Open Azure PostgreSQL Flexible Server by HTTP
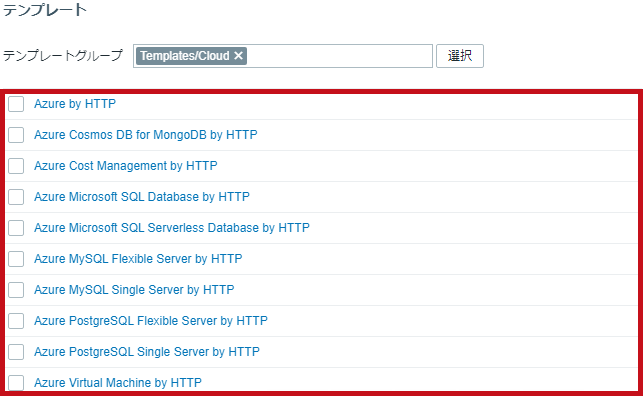The width and height of the screenshot is (644, 396). pyautogui.click(x=151, y=321)
